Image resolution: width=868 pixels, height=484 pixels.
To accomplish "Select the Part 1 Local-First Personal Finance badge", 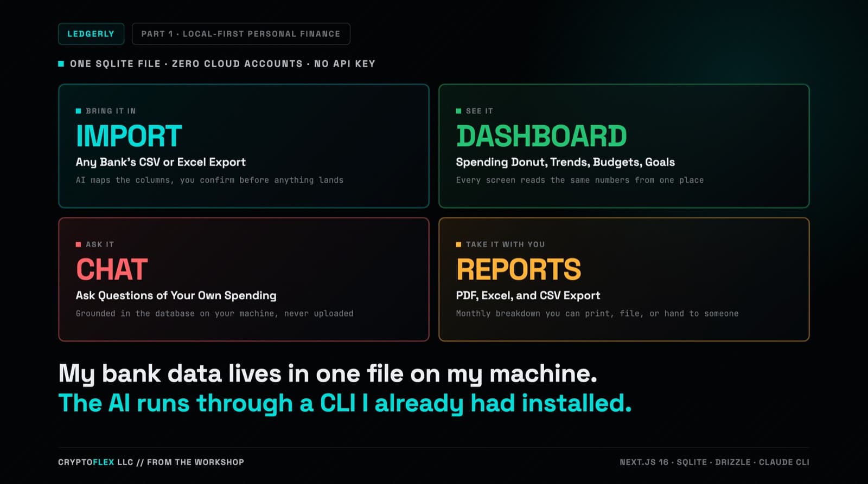I will [x=241, y=34].
